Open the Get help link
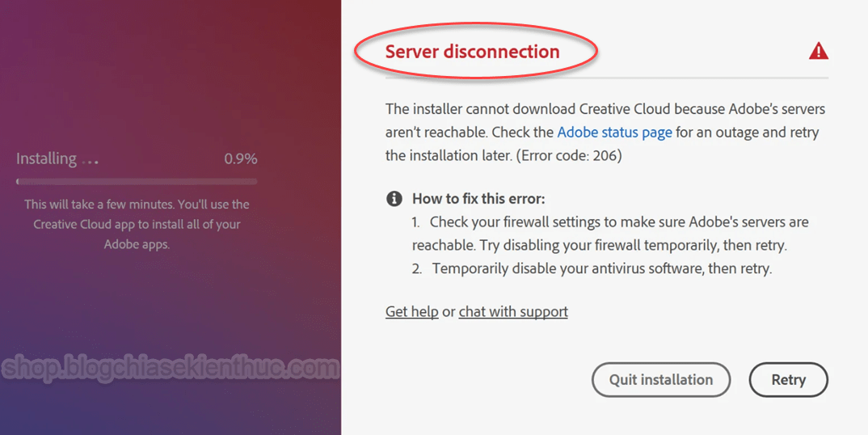Screen dimensions: 868x435 pyautogui.click(x=412, y=311)
